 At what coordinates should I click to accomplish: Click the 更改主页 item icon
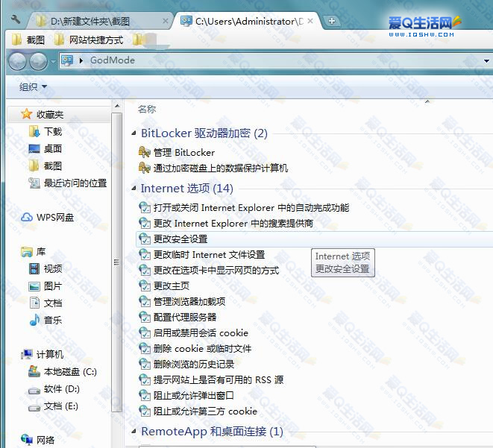click(144, 285)
